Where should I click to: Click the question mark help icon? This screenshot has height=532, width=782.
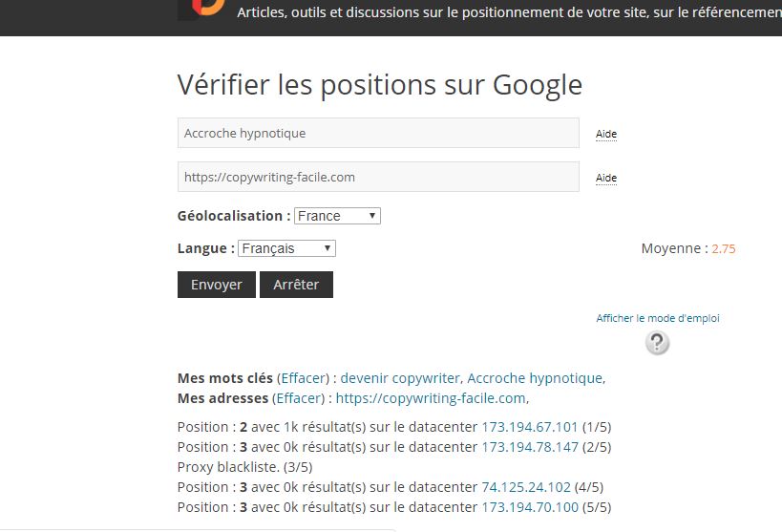657,343
